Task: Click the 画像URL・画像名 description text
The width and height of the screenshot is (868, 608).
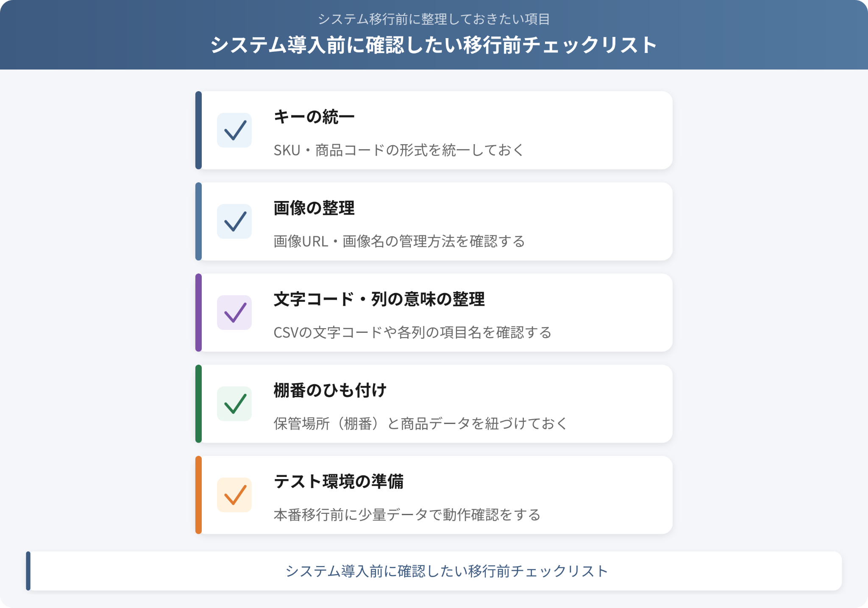Action: point(399,241)
